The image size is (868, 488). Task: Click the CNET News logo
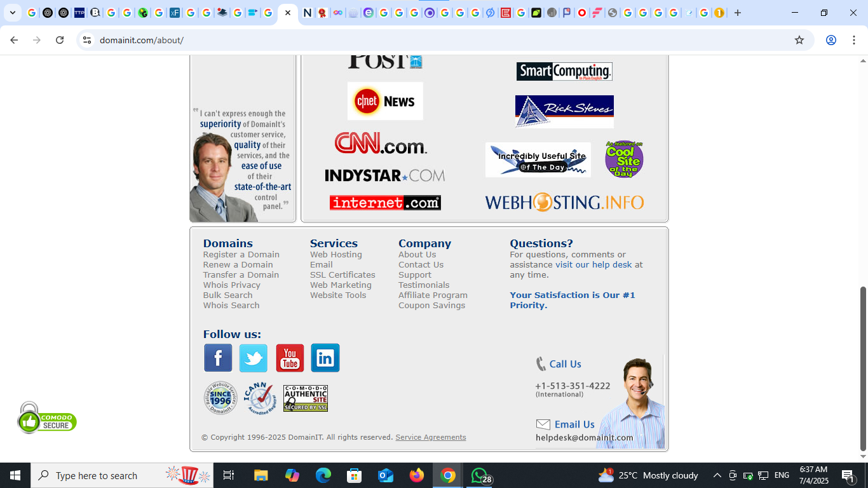pyautogui.click(x=385, y=101)
